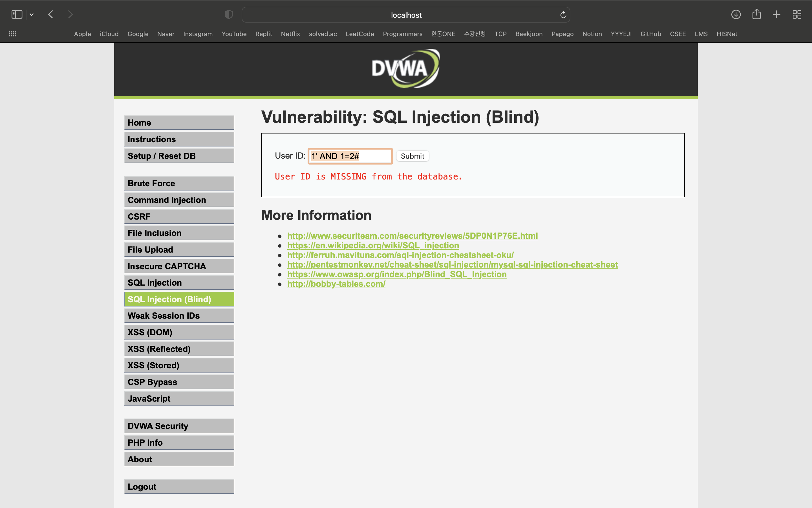Open the Google bookmark
This screenshot has width=812, height=508.
coord(138,34)
